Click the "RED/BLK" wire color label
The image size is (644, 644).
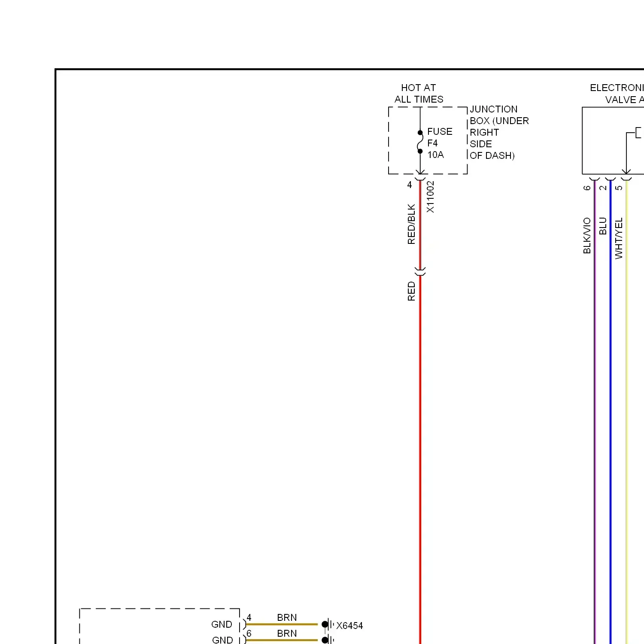pos(411,224)
